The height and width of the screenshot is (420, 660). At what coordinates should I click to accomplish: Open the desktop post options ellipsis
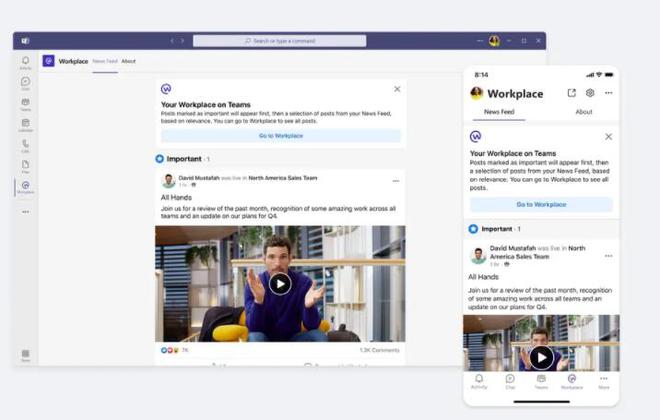tap(396, 181)
